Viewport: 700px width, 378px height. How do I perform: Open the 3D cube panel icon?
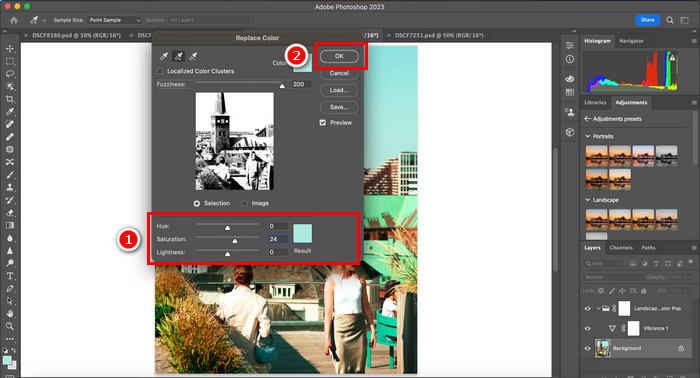570,132
